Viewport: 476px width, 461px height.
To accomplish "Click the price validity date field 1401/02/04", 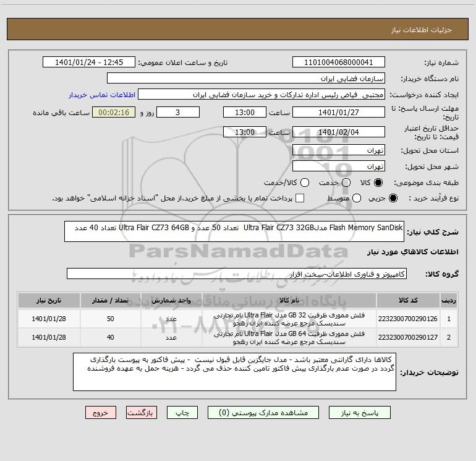I will 339,132.
